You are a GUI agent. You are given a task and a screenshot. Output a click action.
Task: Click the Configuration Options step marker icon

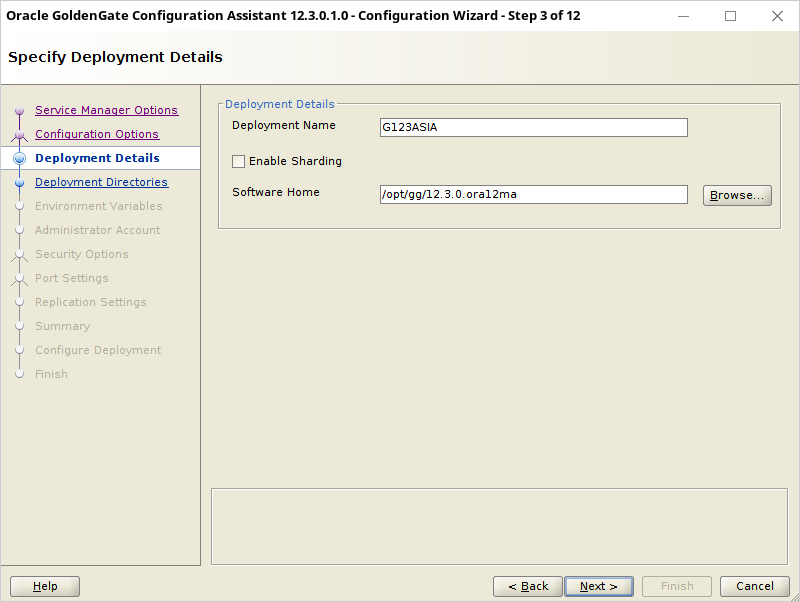(19, 135)
